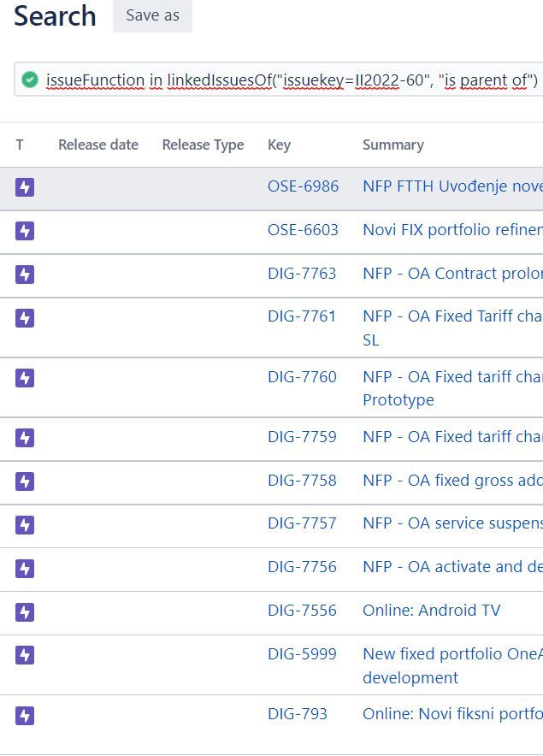Click the green JQL valid checkmark icon
The height and width of the screenshot is (756, 543).
pyautogui.click(x=30, y=80)
